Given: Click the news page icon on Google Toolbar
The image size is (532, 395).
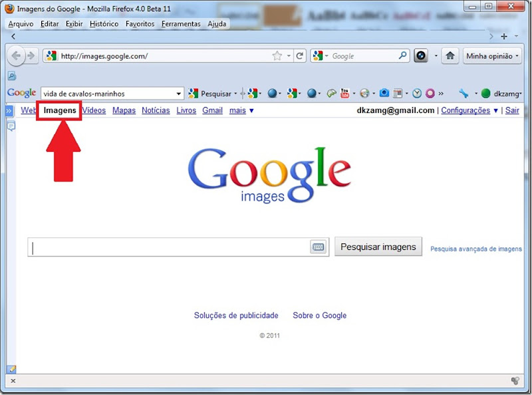Looking at the screenshot, I should [397, 93].
